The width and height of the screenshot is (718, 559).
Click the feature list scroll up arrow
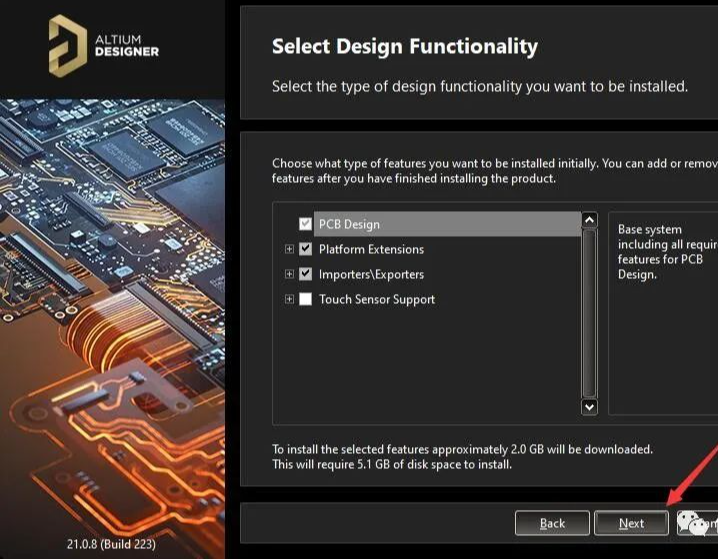(589, 220)
